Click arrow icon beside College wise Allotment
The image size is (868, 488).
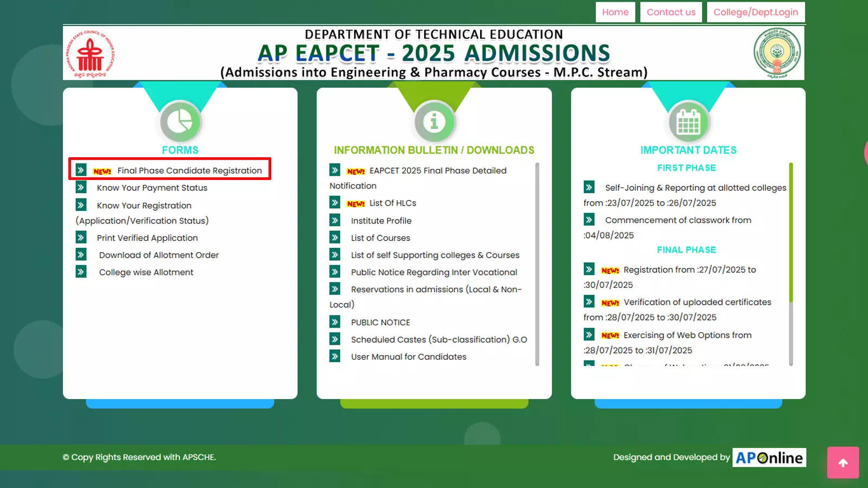81,272
